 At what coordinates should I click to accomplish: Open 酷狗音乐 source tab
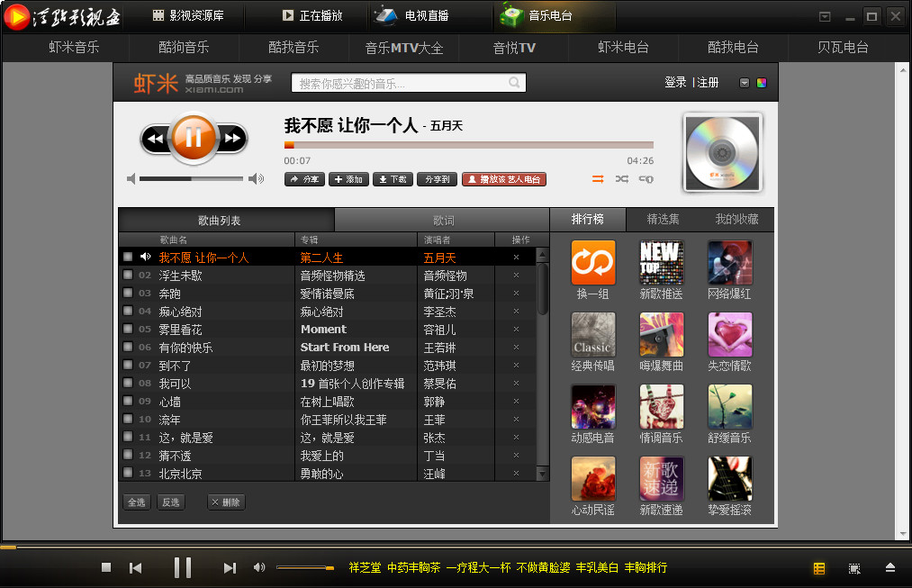pos(184,48)
